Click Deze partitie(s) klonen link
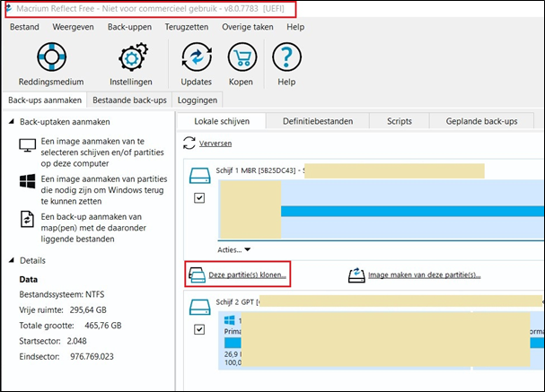Viewport: 545px width, 392px height. pyautogui.click(x=246, y=275)
